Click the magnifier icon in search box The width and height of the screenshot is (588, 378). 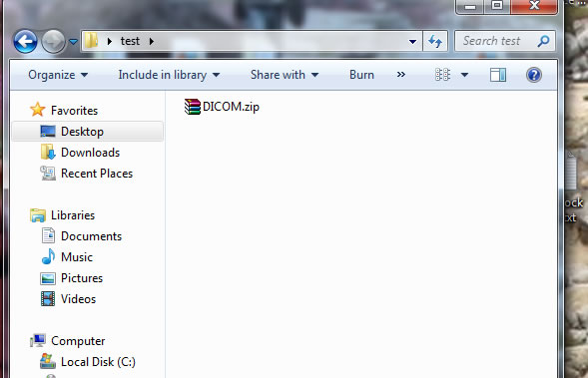tap(543, 41)
